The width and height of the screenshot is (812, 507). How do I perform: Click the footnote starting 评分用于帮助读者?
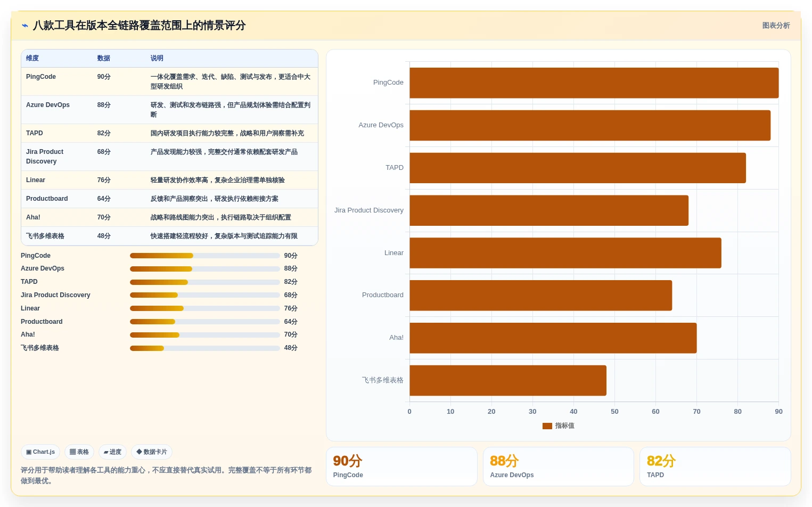coord(166,476)
